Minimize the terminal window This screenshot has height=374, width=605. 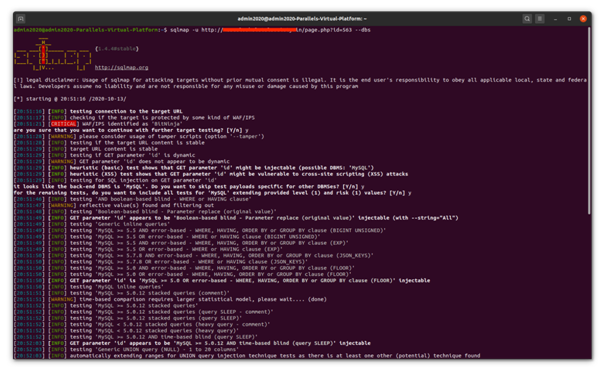click(x=555, y=19)
